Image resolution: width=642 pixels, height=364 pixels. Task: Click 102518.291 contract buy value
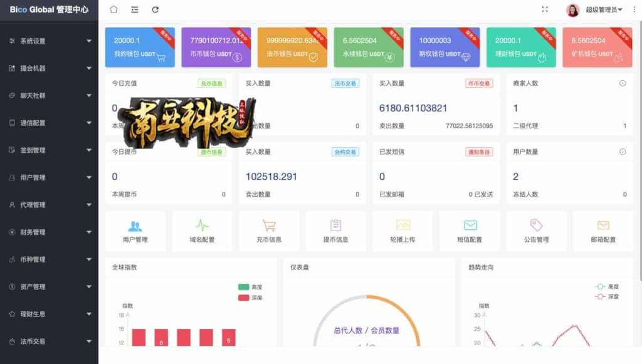[x=271, y=177]
